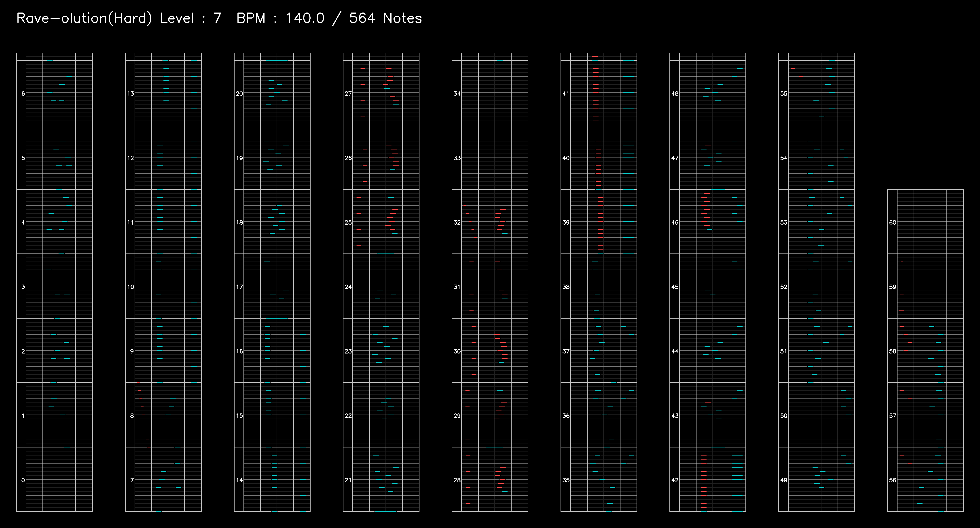Screen dimensions: 980x528
Task: Click the measure 8 label
Action: (x=132, y=416)
